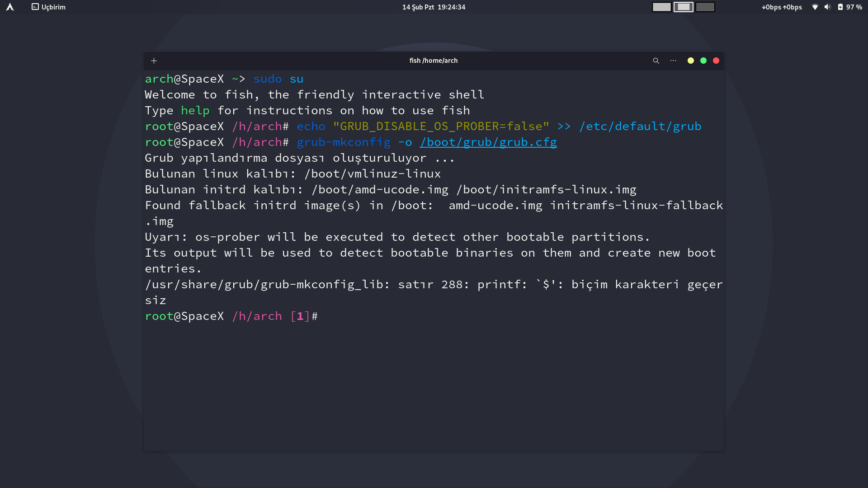Image resolution: width=868 pixels, height=488 pixels.
Task: Switch to the second workspace thumbnail
Action: 683,7
